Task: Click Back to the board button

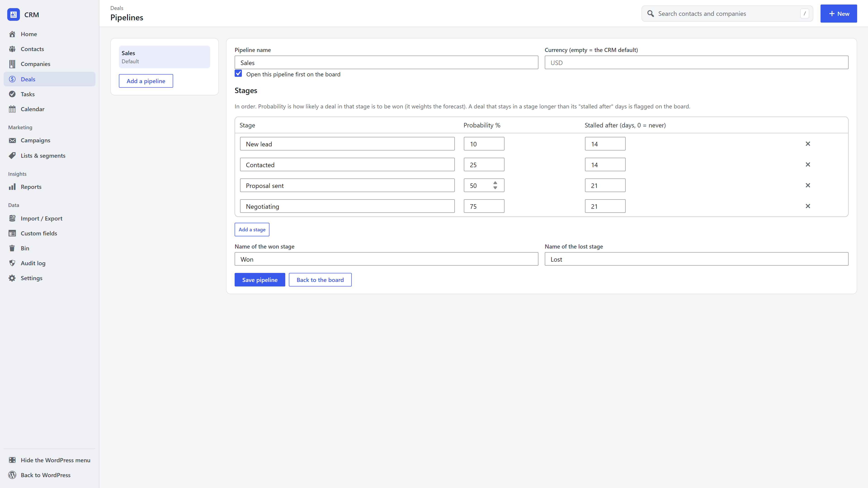Action: click(x=320, y=280)
